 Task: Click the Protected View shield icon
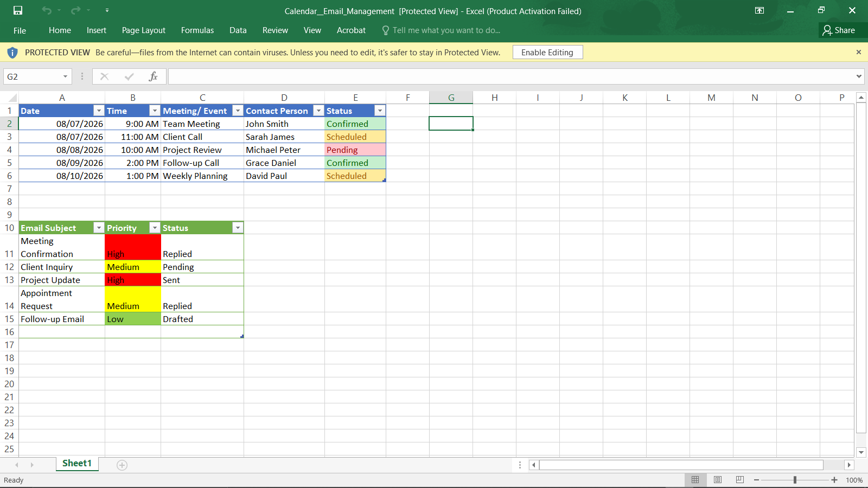point(12,53)
